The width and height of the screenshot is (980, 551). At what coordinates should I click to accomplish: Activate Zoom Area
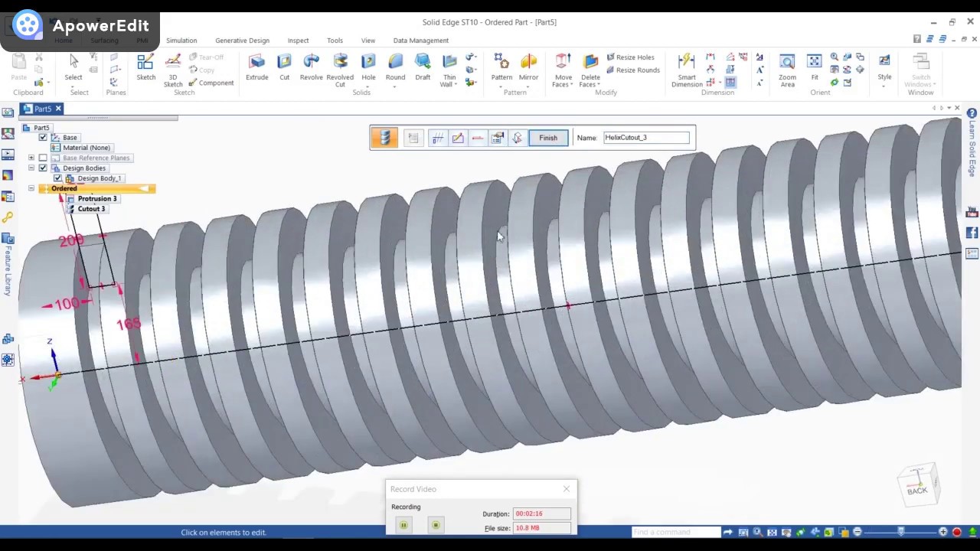point(787,70)
